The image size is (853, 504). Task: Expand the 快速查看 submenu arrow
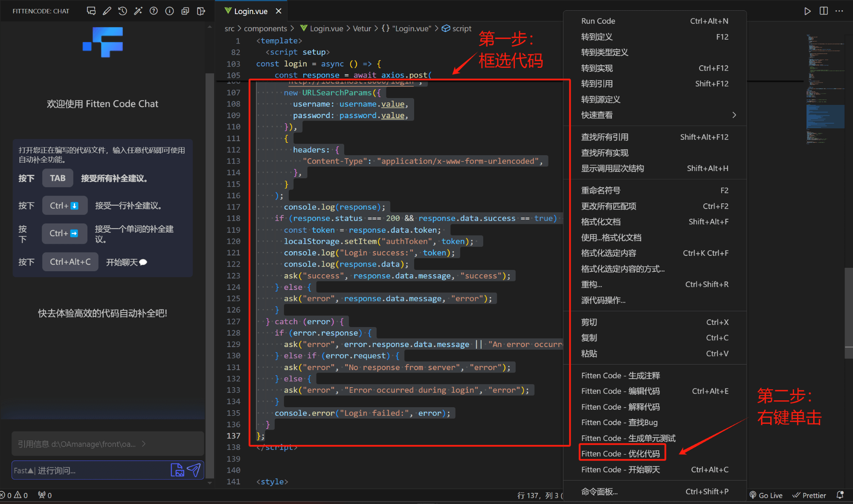[734, 115]
